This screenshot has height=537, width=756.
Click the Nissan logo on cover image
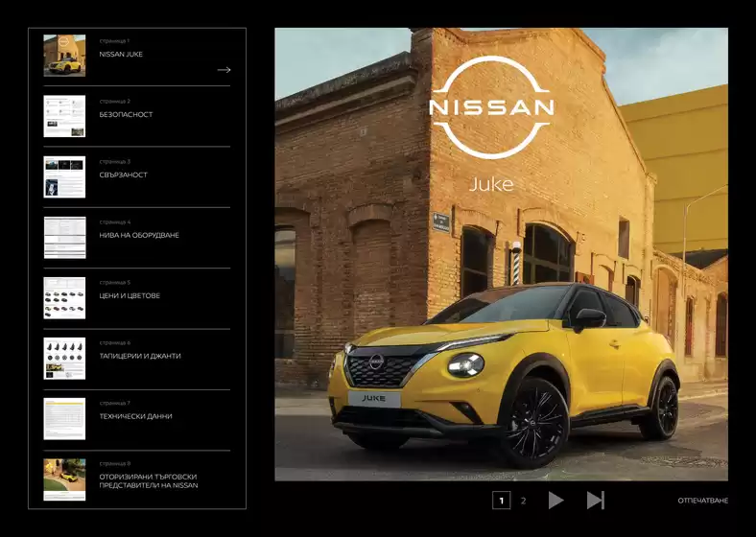point(491,107)
